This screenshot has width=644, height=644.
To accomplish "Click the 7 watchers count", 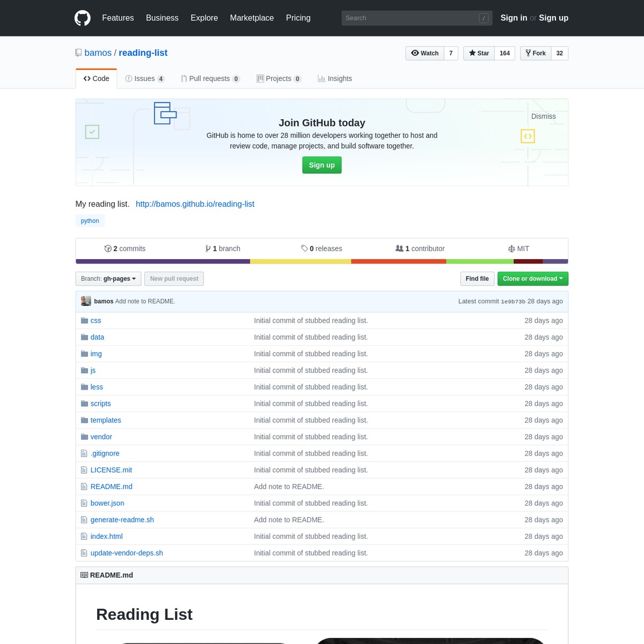I will [x=451, y=53].
